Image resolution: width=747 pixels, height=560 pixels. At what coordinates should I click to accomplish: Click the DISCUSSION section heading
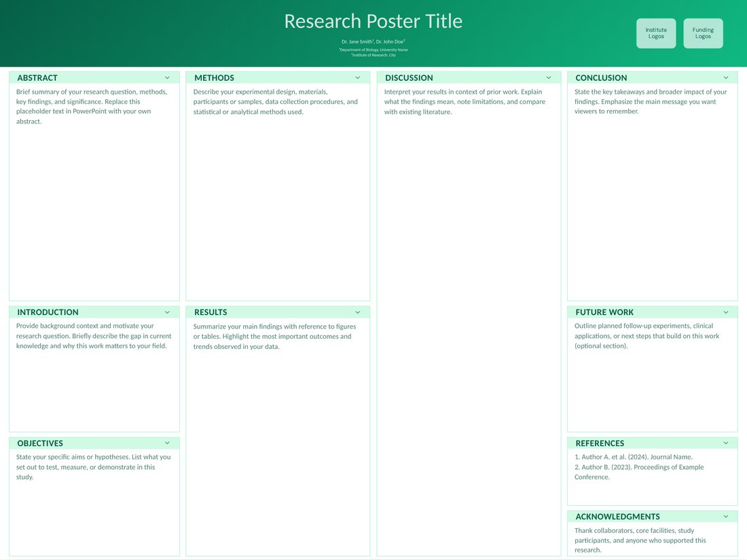409,77
